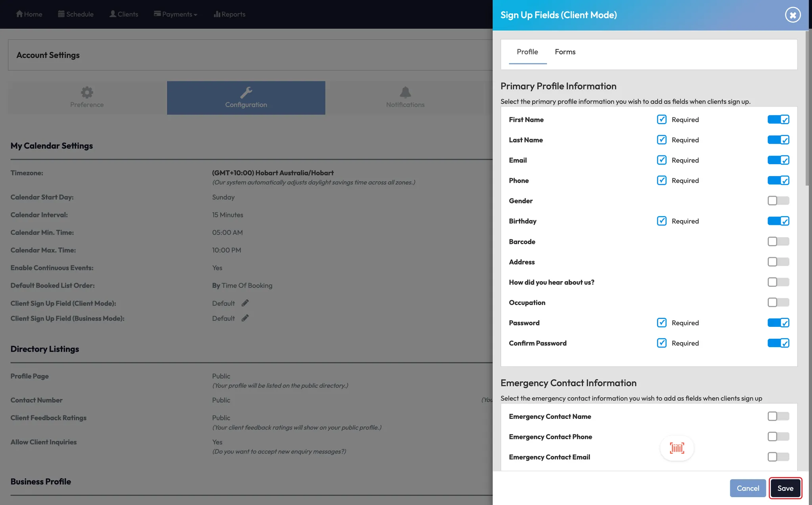
Task: Expand the Payments dropdown menu
Action: tap(175, 14)
